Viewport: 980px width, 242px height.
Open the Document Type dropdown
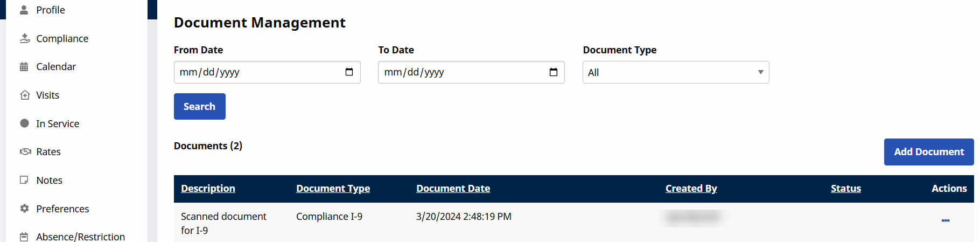[x=675, y=72]
